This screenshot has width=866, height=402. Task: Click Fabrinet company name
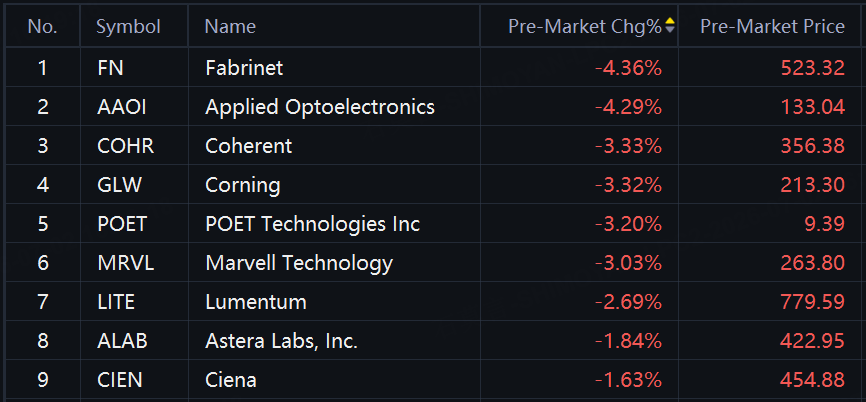(244, 67)
